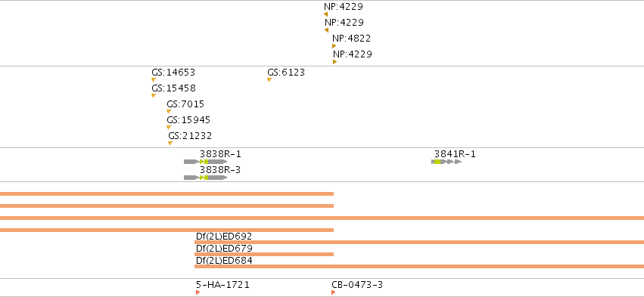This screenshot has width=644, height=297.
Task: Open the 3838R-1 label link
Action: (220, 154)
